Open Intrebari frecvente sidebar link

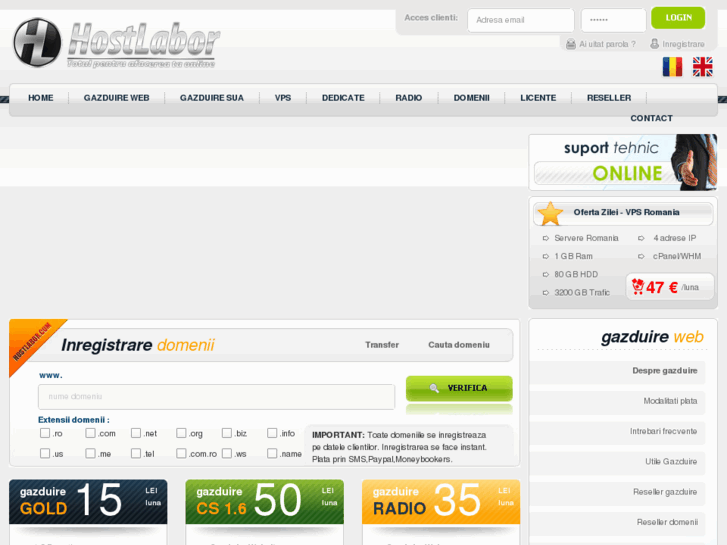pos(663,431)
